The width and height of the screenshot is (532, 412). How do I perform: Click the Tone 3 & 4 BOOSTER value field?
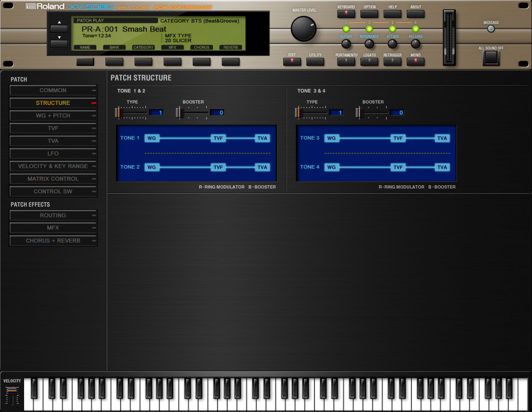[x=397, y=112]
